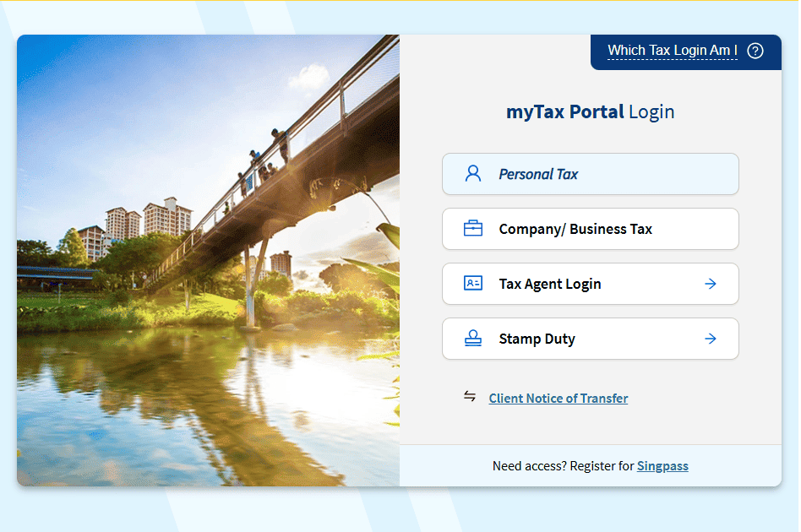
Task: Click the ID card icon for Tax Agent
Action: click(473, 284)
